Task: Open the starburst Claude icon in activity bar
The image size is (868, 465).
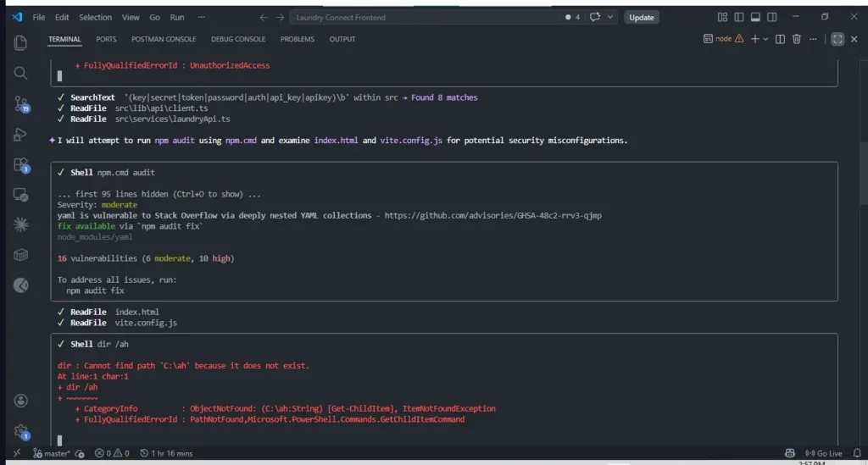Action: [x=20, y=224]
